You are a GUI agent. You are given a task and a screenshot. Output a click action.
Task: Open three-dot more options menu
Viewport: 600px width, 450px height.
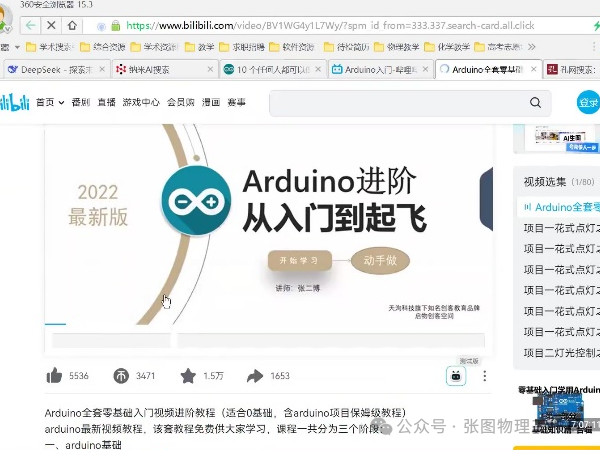click(x=485, y=376)
